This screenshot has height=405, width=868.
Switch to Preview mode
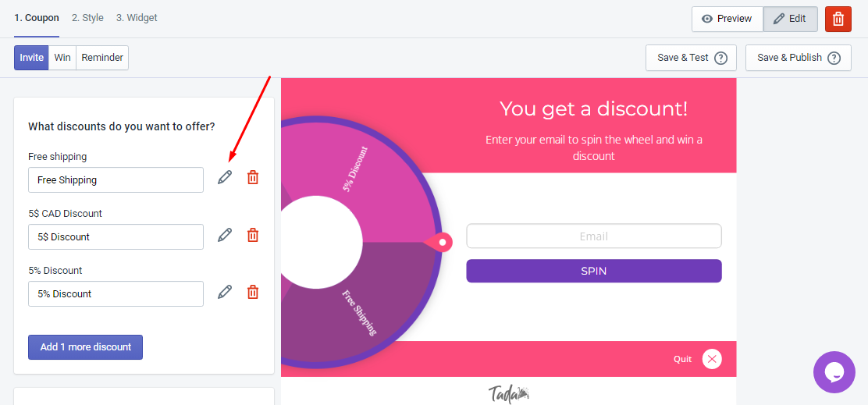tap(727, 19)
